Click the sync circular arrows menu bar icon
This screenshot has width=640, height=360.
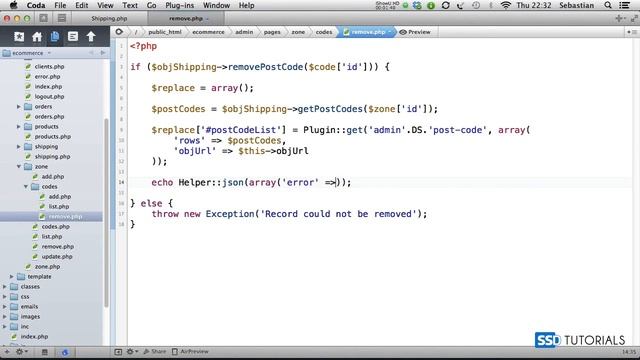click(446, 5)
